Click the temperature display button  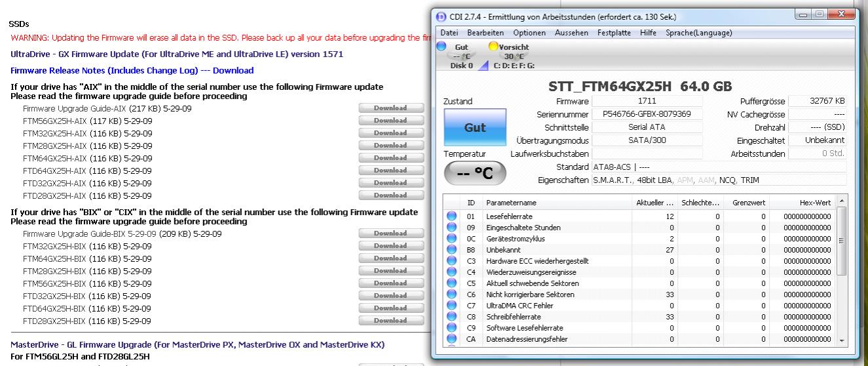point(475,173)
